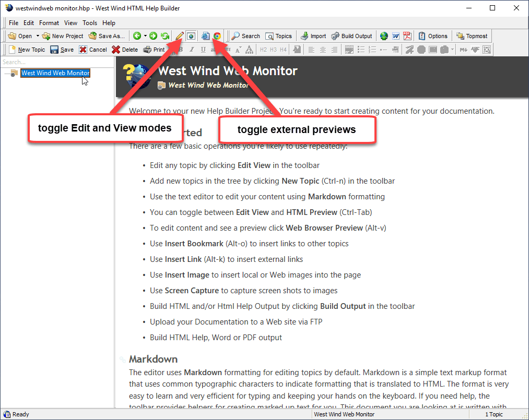
Task: Click the Markdown heading anchor link icon
Action: (123, 359)
